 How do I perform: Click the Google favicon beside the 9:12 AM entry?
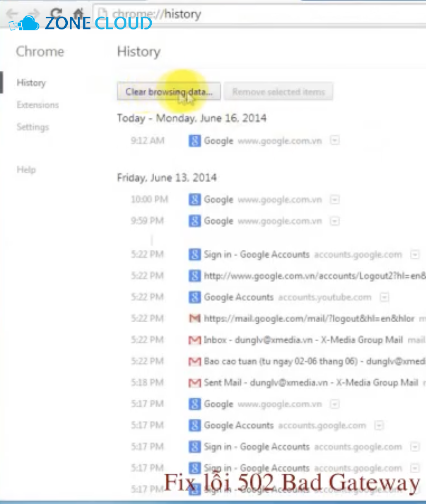(x=194, y=141)
